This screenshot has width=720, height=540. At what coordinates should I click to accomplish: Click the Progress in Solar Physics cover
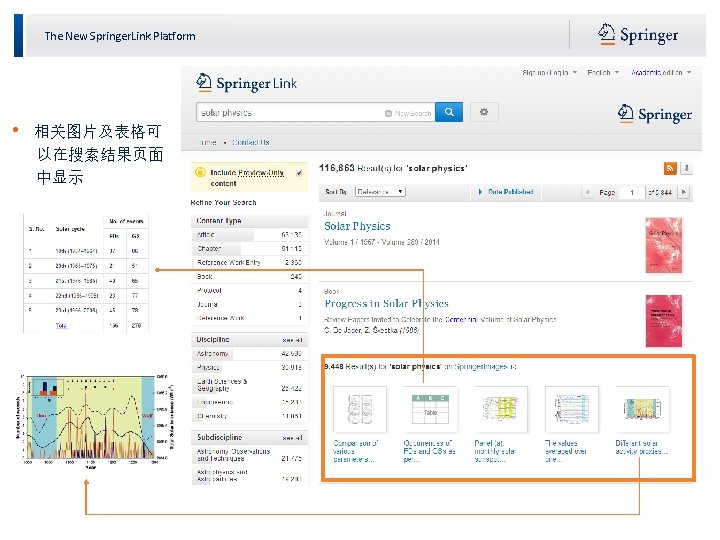click(x=664, y=321)
